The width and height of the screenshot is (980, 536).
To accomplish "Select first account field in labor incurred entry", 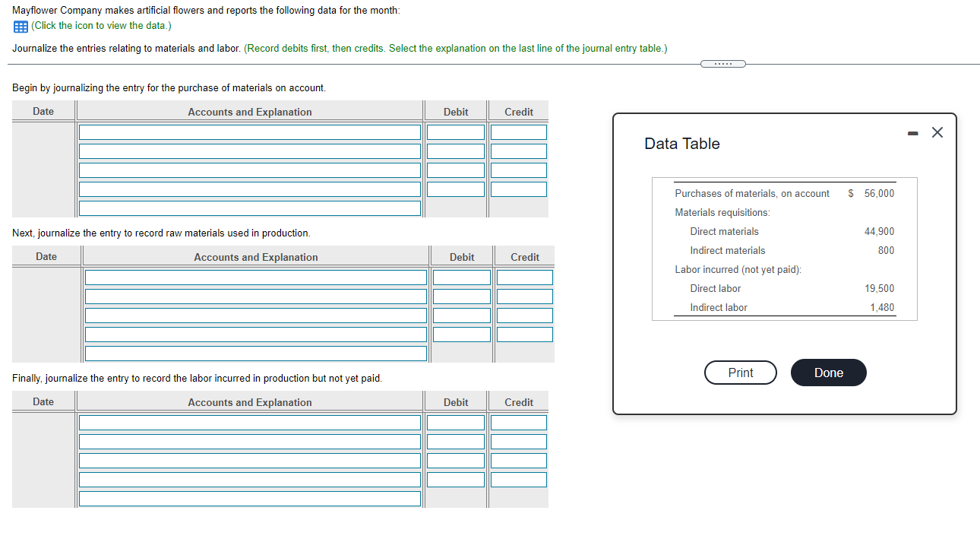I will point(249,423).
